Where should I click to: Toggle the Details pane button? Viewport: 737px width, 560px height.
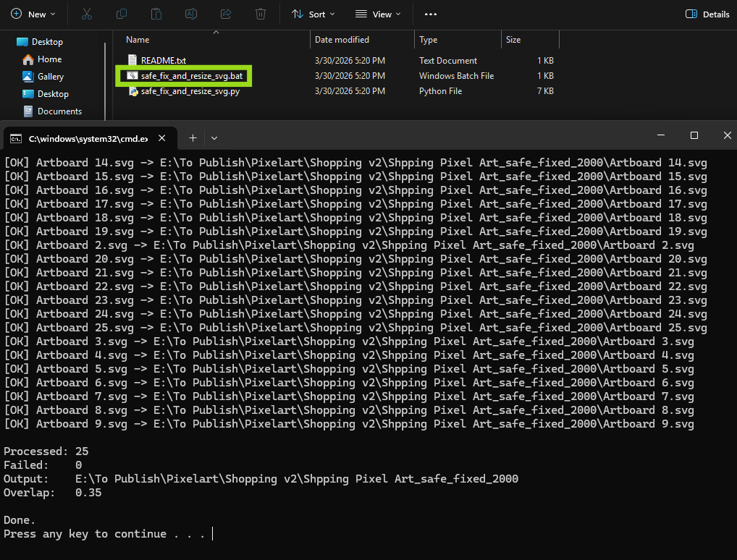[x=707, y=14]
